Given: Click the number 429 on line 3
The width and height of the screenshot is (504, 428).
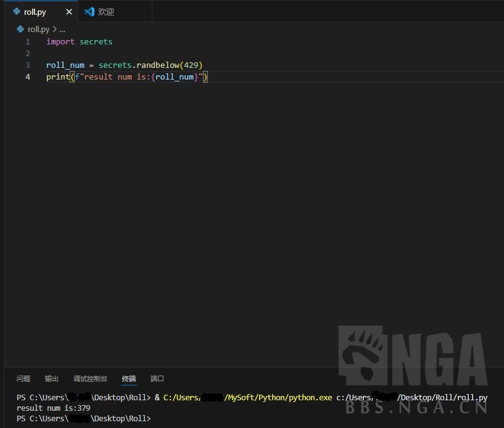Looking at the screenshot, I should [191, 65].
